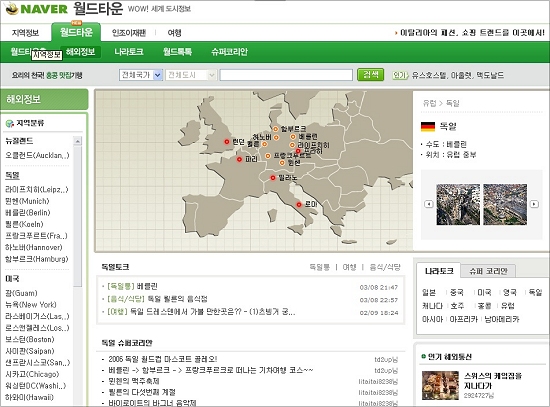Open the 지역정보 tab

pos(26,33)
